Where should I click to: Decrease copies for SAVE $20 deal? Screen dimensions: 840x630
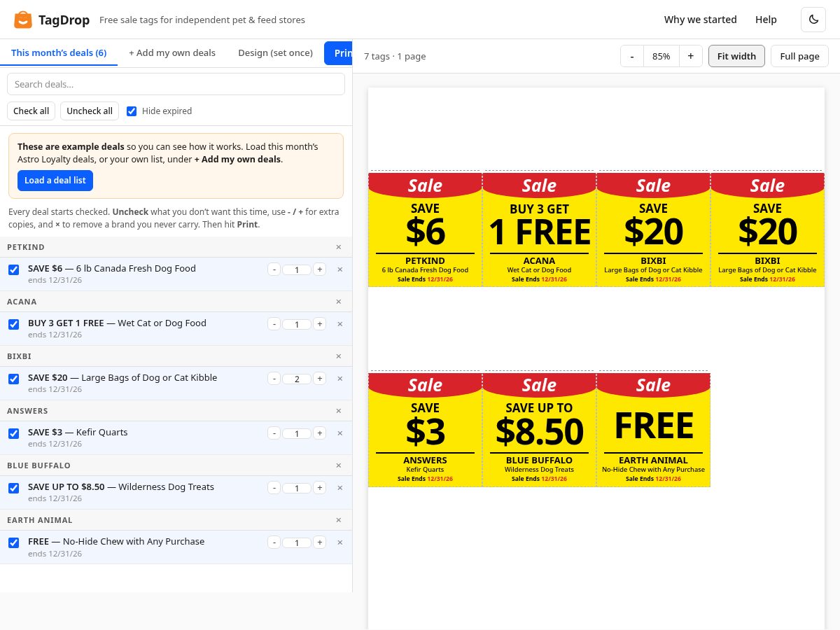pyautogui.click(x=274, y=379)
